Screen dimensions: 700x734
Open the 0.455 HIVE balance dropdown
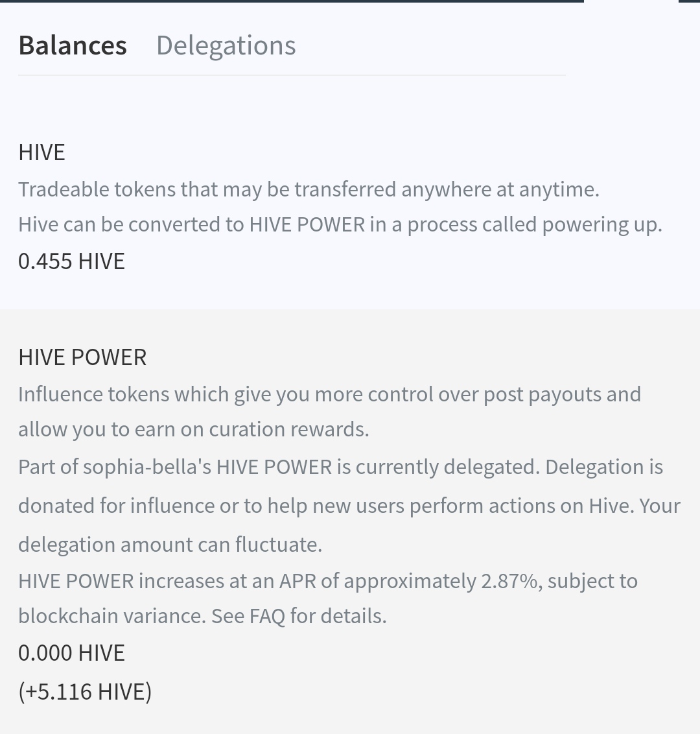[x=71, y=261]
